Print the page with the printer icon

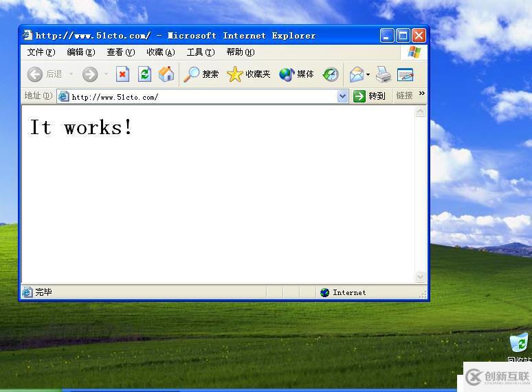tap(384, 74)
